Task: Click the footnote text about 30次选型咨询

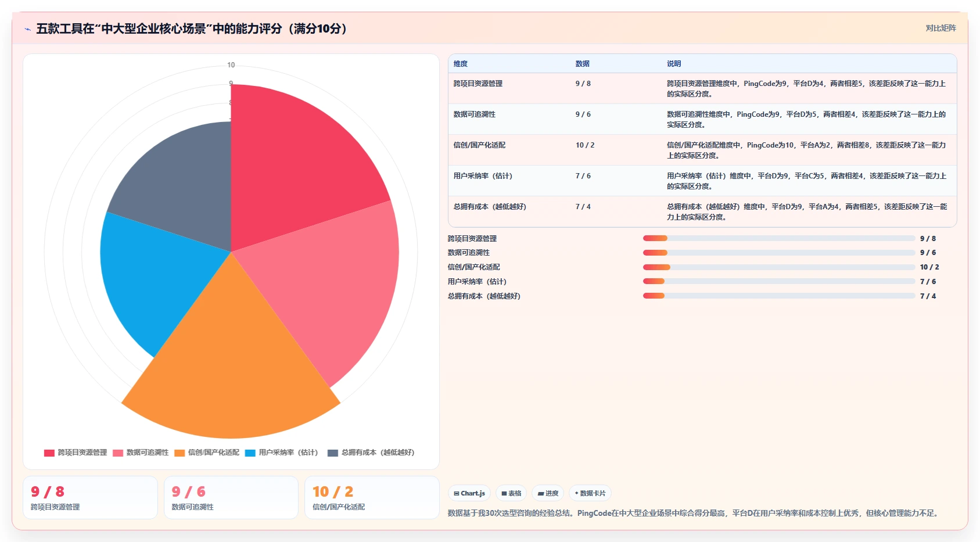Action: pos(694,513)
